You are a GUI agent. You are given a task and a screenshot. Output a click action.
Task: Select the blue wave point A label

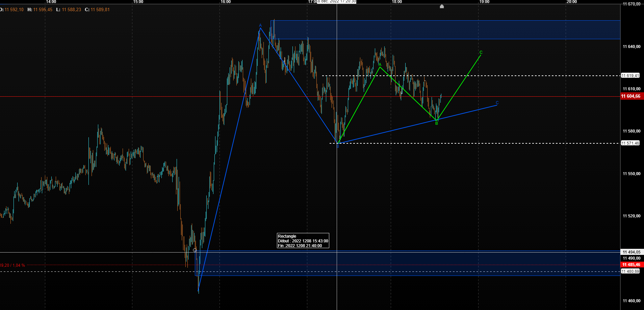(x=260, y=25)
